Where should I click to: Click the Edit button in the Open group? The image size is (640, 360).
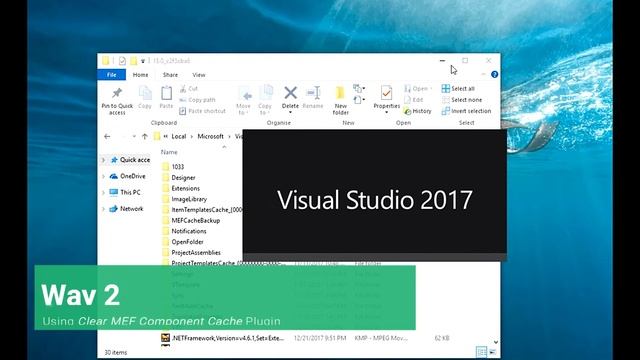(413, 100)
